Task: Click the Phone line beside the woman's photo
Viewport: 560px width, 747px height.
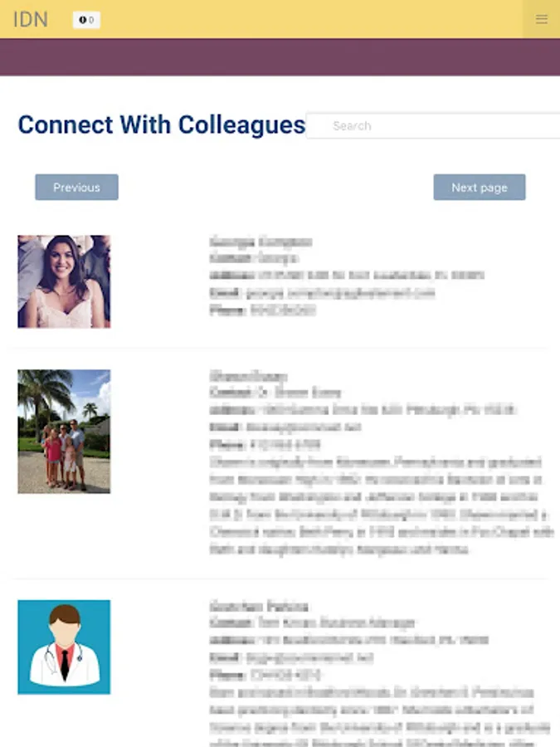Action: click(x=262, y=310)
